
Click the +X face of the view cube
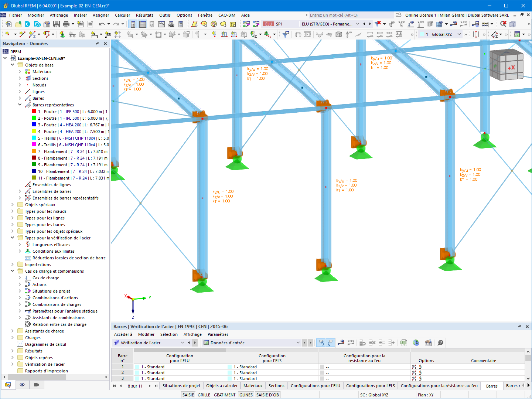coord(511,68)
